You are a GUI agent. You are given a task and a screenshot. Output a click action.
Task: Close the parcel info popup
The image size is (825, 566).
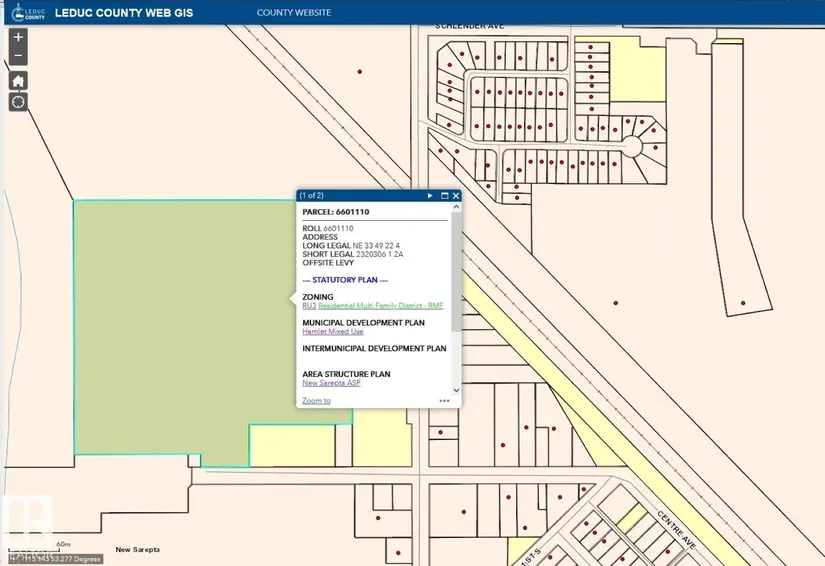click(x=456, y=196)
